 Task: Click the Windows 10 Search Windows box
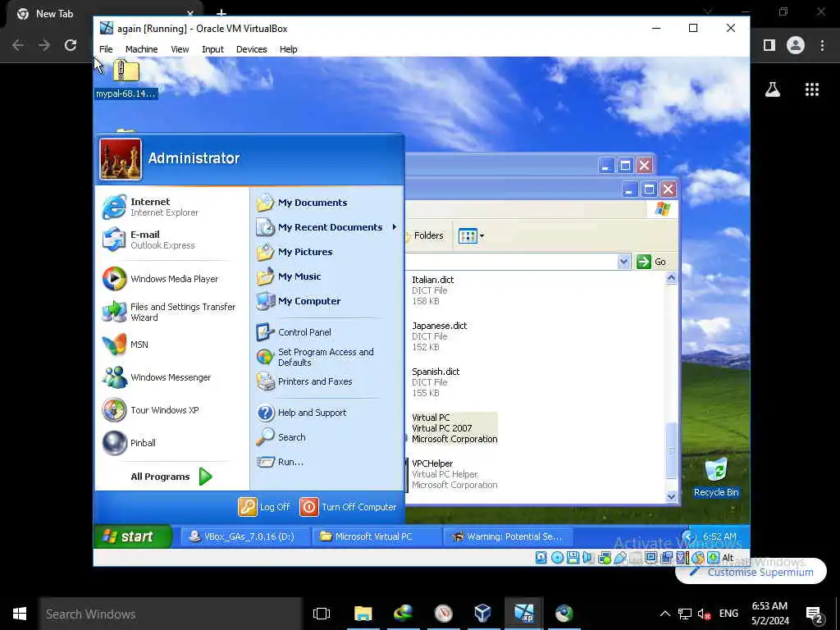[171, 614]
